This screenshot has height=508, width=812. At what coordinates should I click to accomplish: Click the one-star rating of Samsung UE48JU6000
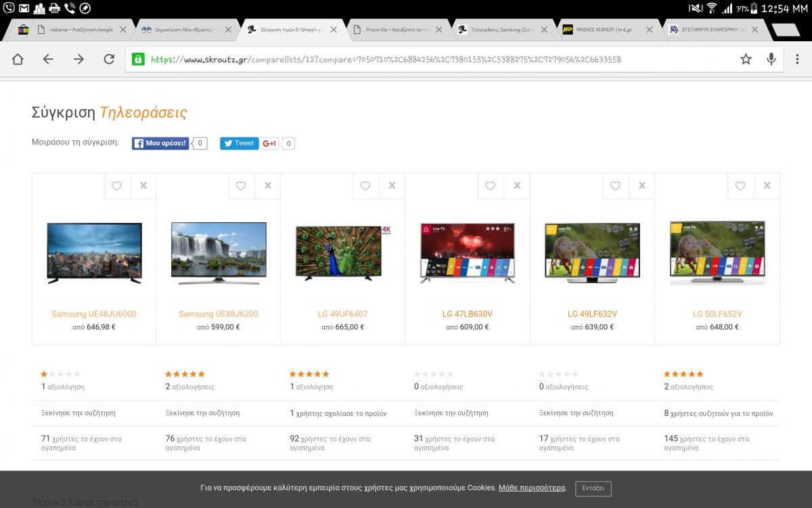point(61,374)
